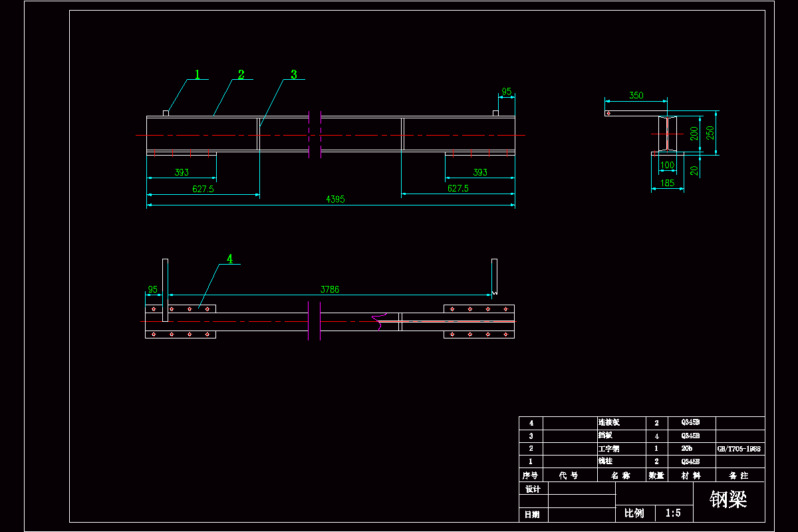Click the 200 dimension in the section view
This screenshot has height=532, width=798.
[694, 134]
